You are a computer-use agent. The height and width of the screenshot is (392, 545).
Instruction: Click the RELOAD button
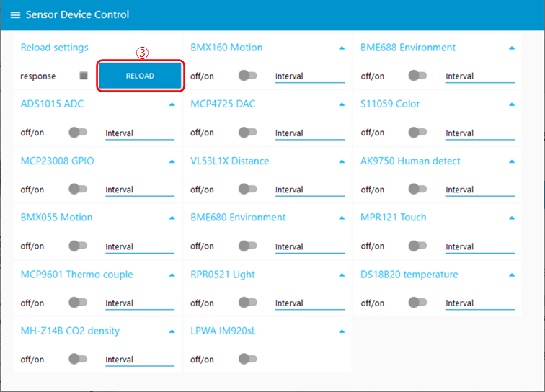pos(140,76)
